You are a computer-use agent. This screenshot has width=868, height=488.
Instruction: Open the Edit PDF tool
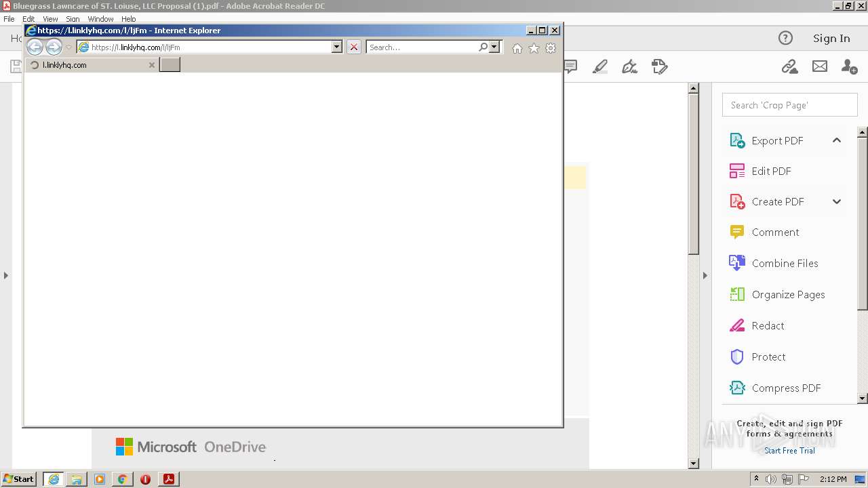771,171
